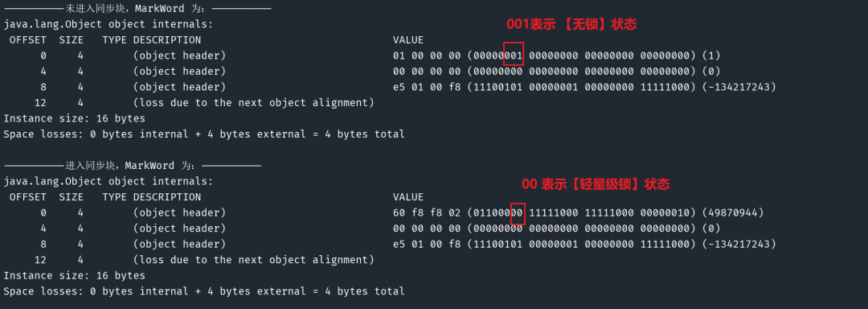The height and width of the screenshot is (309, 868).
Task: Click the red annotation '00 表示【轻量级锁】状态'
Action: (x=596, y=184)
